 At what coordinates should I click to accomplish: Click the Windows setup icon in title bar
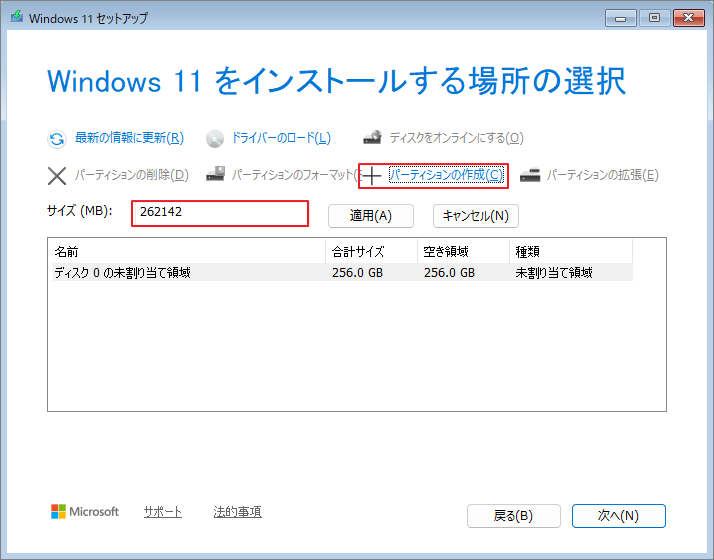click(17, 18)
